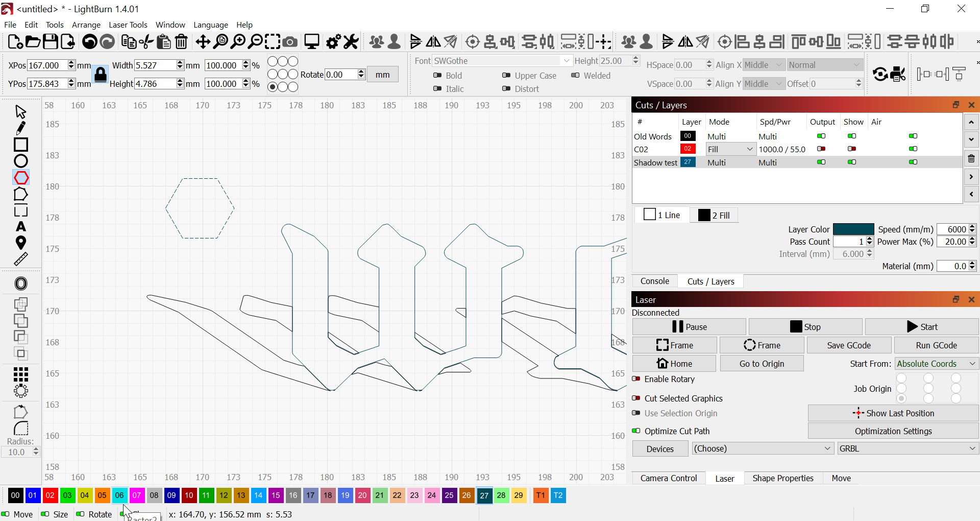
Task: Open the GRBL device dropdown
Action: [908, 448]
